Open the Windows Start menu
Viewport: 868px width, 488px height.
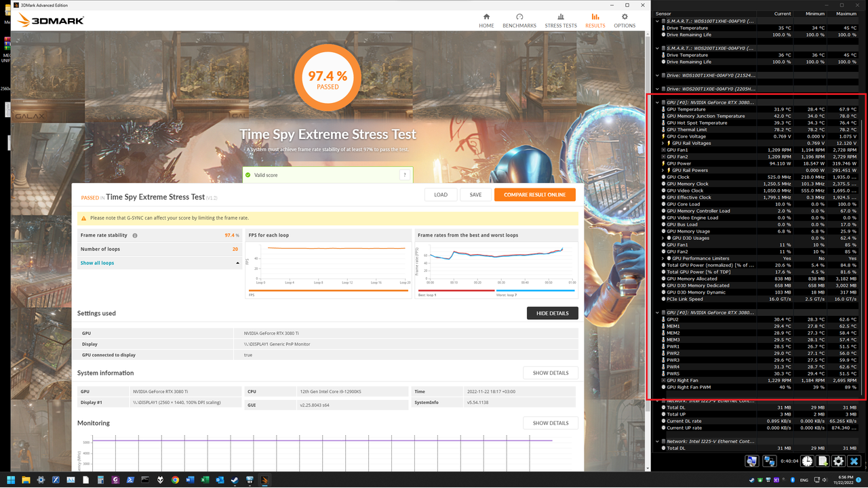11,480
